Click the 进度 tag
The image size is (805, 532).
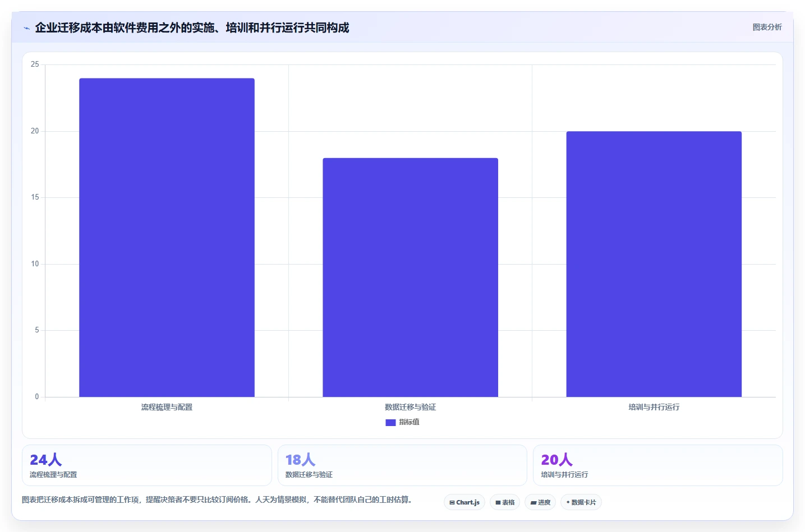(540, 502)
